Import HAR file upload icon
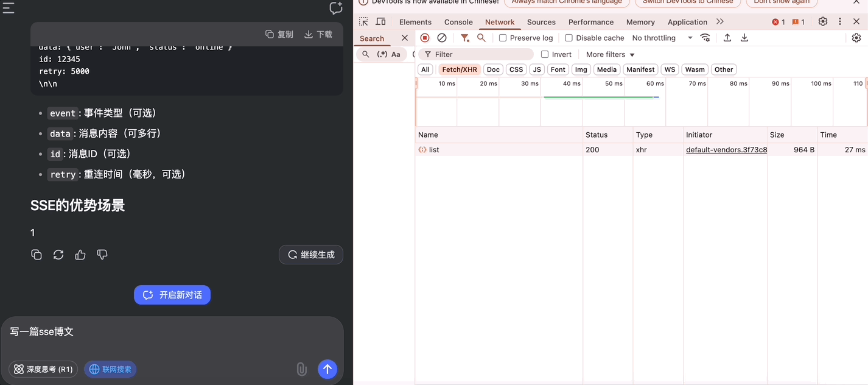Screen dimensions: 868x385 tap(727, 38)
